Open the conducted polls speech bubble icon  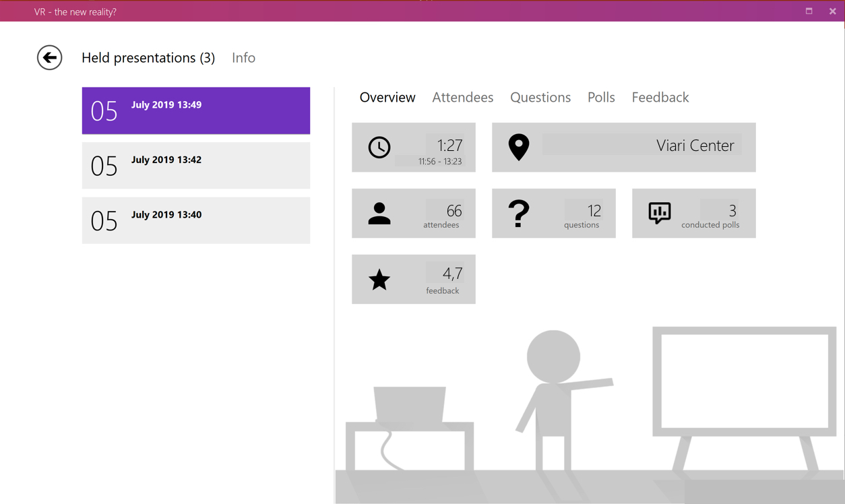(x=659, y=212)
